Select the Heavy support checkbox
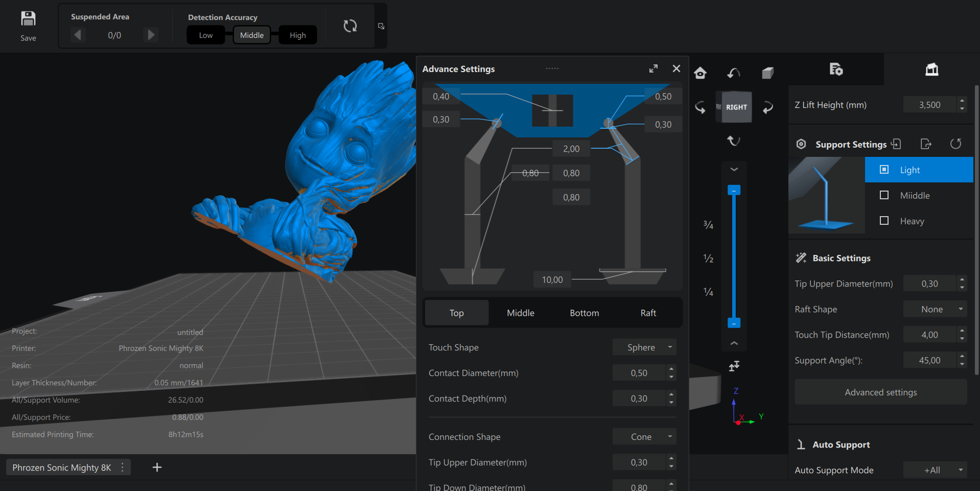The image size is (980, 491). 884,221
